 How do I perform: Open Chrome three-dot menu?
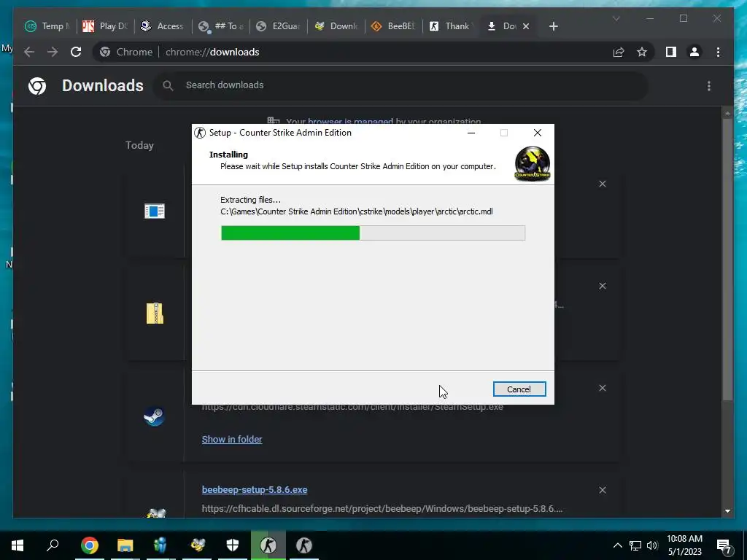tap(718, 52)
